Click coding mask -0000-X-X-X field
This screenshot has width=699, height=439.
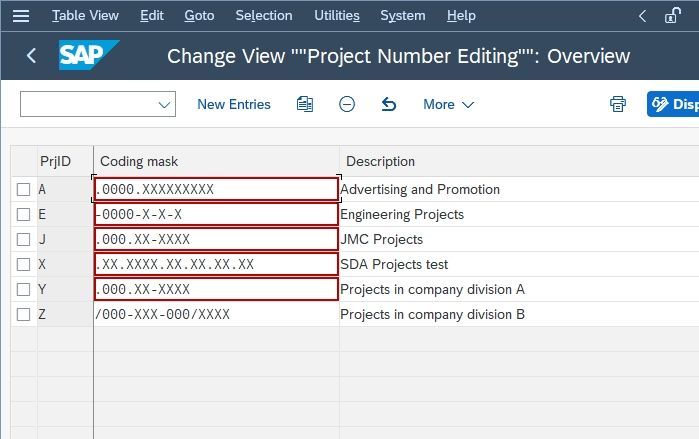(216, 214)
